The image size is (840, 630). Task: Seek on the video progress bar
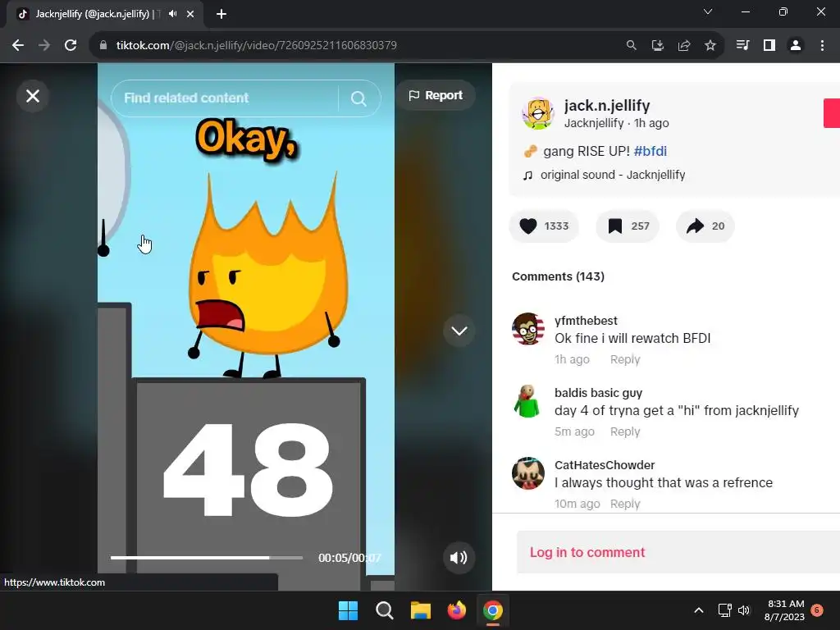(x=206, y=558)
